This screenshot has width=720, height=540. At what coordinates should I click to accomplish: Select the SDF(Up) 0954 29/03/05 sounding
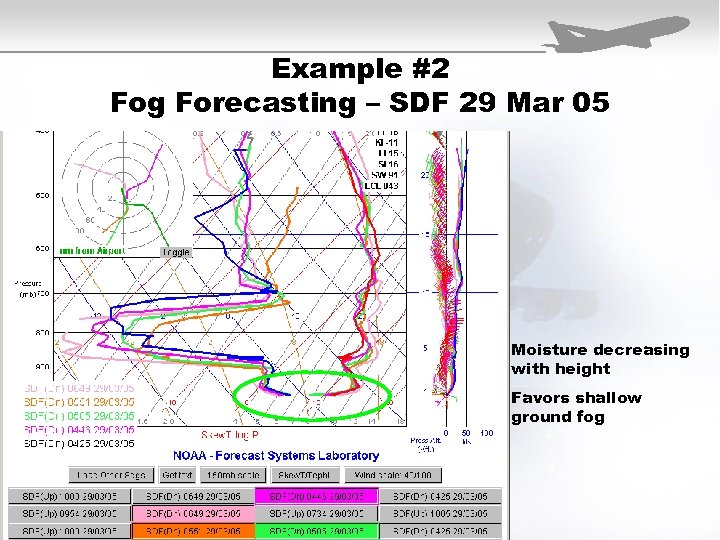point(69,513)
